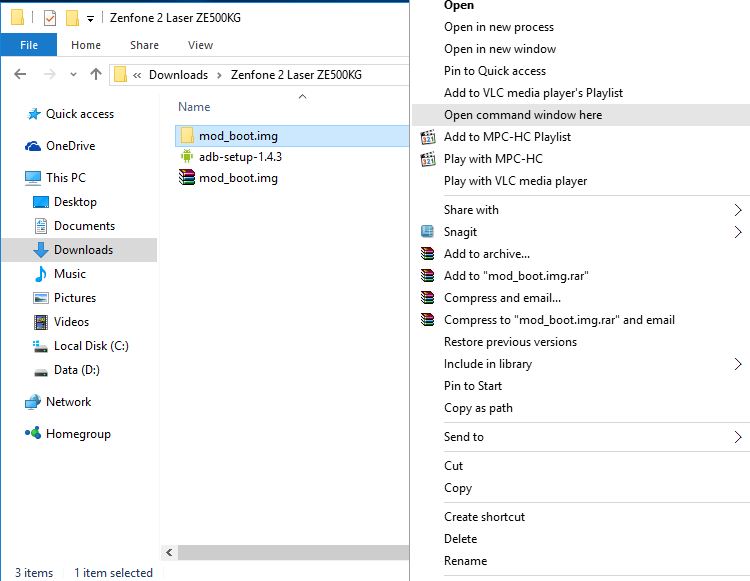750x581 pixels.
Task: Click the icon for Compress to "mod_boot.img.rar" and email
Action: (x=428, y=319)
